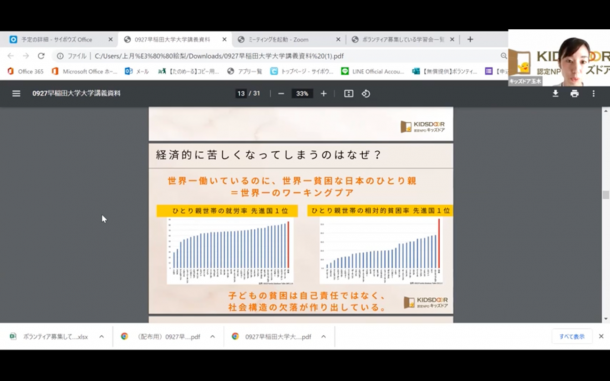The image size is (610, 381).
Task: Open the PDF sidebar hamburger menu
Action: click(16, 93)
